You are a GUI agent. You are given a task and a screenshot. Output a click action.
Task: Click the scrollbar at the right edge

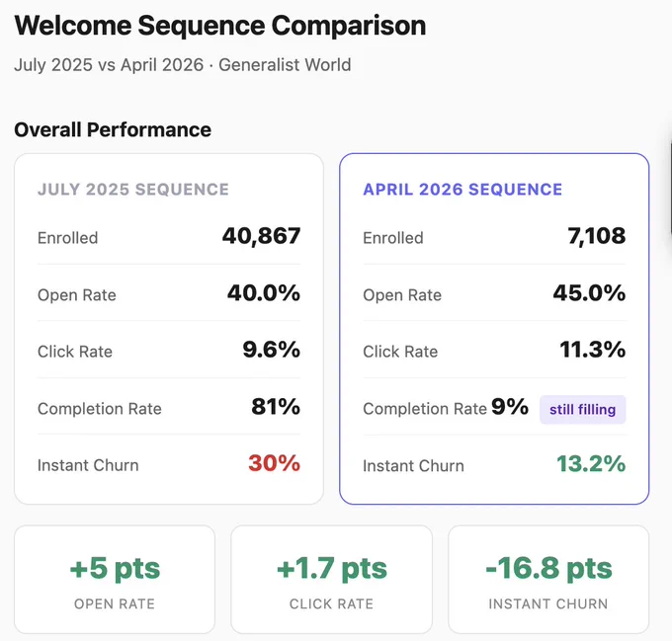point(670,189)
